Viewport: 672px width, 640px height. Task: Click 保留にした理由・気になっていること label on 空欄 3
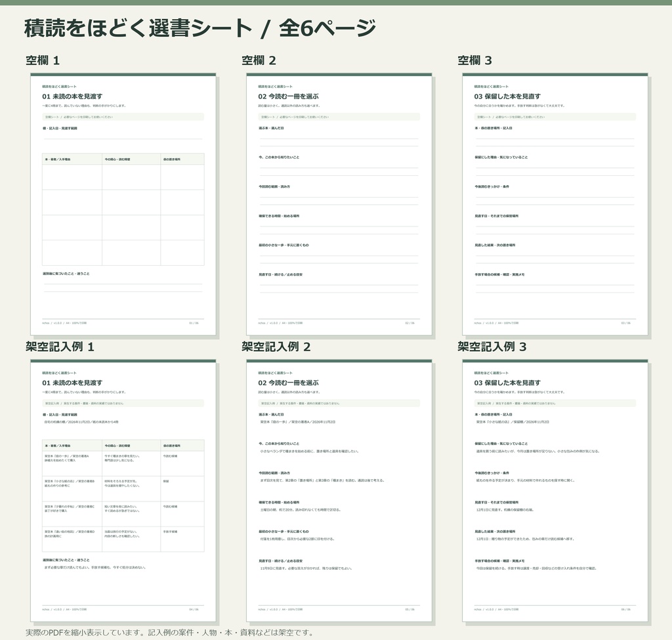501,158
